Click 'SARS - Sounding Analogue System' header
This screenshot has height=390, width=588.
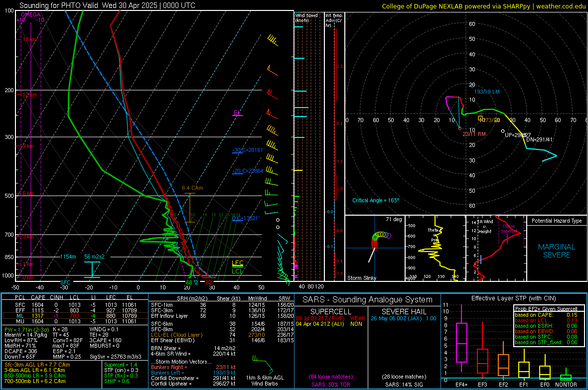tap(368, 300)
